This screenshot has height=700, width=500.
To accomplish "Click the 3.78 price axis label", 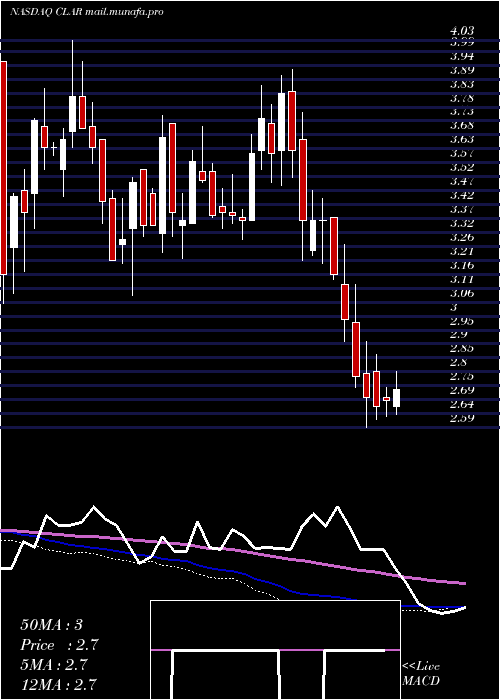I will click(462, 98).
